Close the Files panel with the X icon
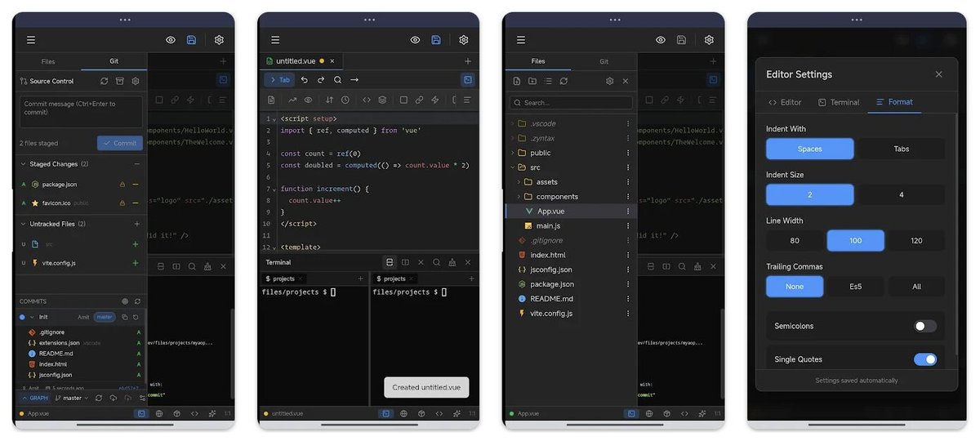Image resolution: width=980 pixels, height=441 pixels. [x=626, y=81]
